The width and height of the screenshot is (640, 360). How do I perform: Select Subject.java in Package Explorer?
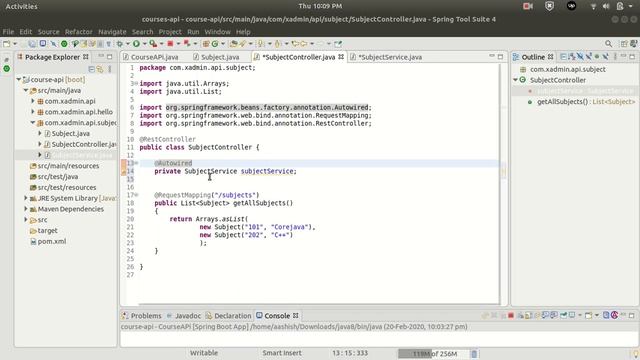70,133
